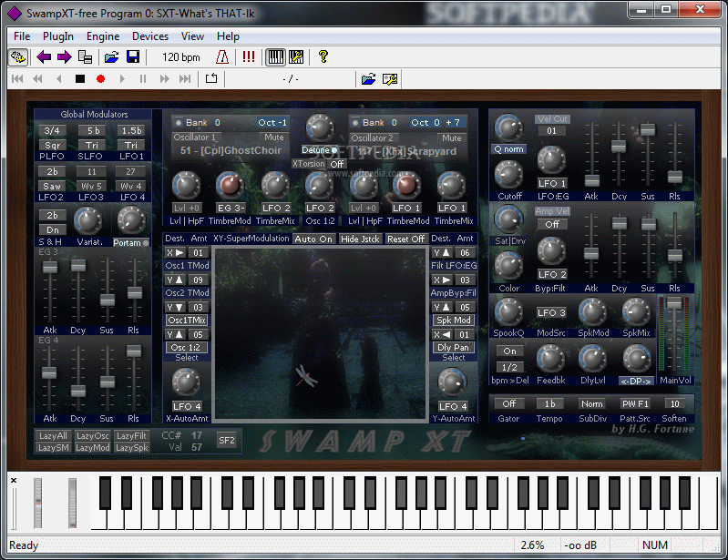Click the SF2 button
This screenshot has height=560, width=728.
227,441
